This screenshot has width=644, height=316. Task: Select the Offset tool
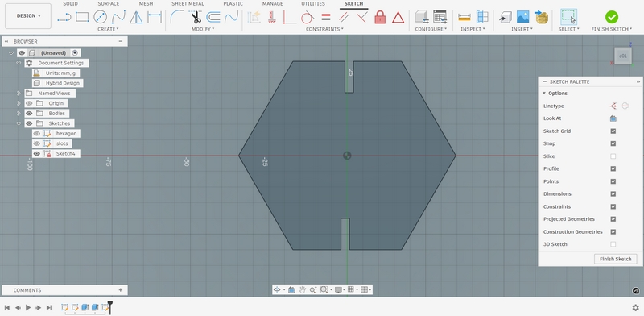coord(213,17)
